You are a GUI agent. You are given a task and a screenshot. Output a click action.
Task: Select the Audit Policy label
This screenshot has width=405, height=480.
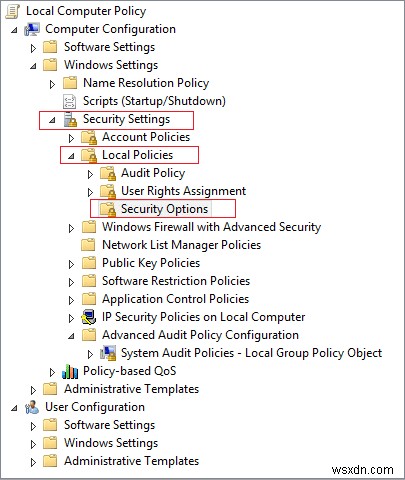pyautogui.click(x=153, y=173)
